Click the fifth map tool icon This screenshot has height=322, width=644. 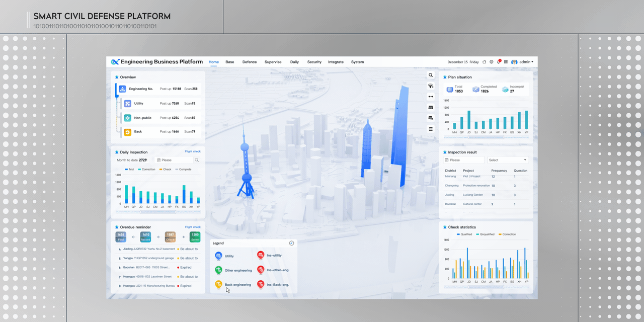coord(431,118)
